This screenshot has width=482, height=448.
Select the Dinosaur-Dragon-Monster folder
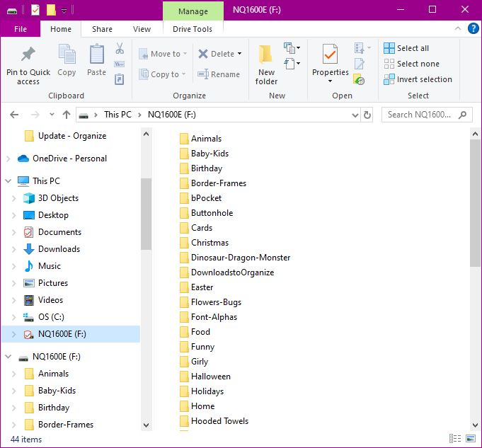point(235,258)
